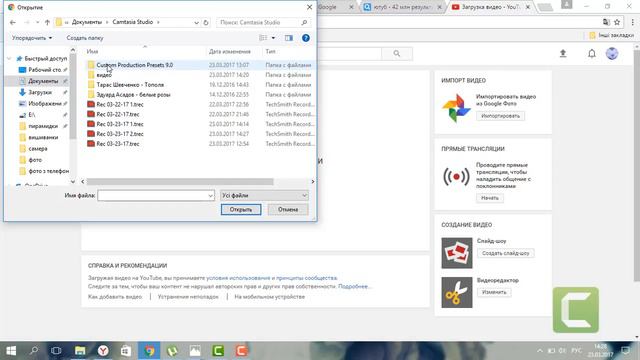Select Эдуард Асадов - белые розы folder
This screenshot has width=640, height=360.
(x=133, y=95)
